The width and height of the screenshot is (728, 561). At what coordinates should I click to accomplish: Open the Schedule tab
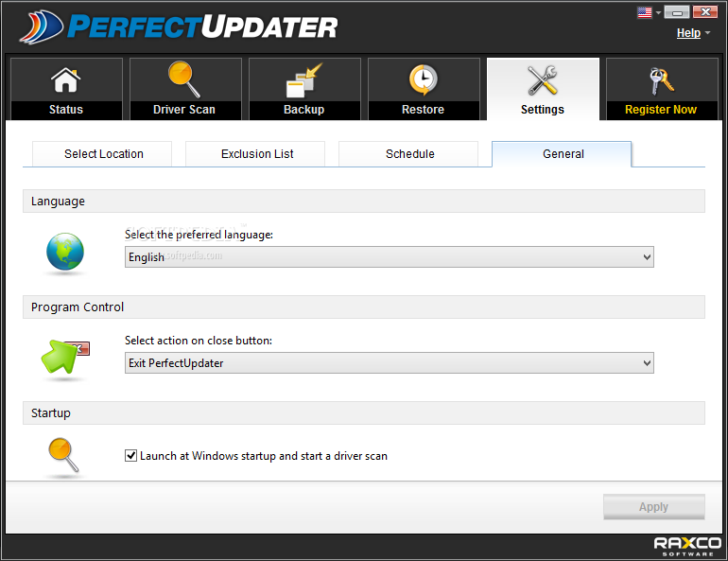point(408,153)
